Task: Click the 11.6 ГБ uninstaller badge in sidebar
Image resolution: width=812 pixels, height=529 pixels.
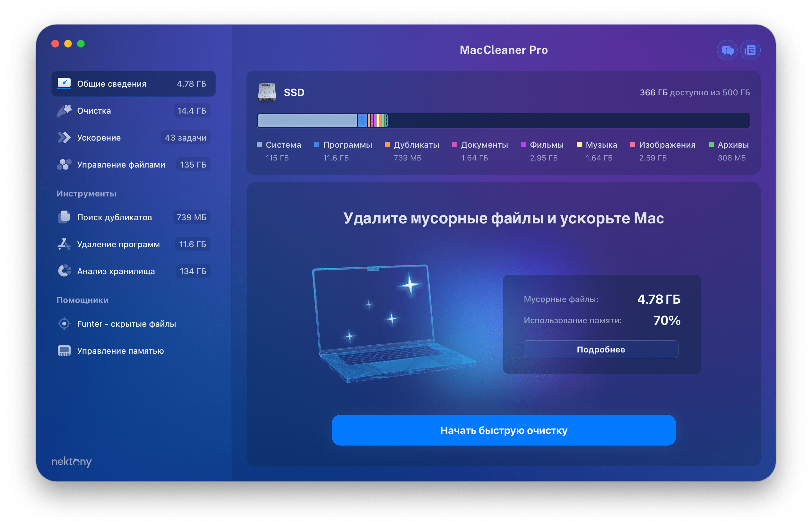Action: pyautogui.click(x=193, y=244)
